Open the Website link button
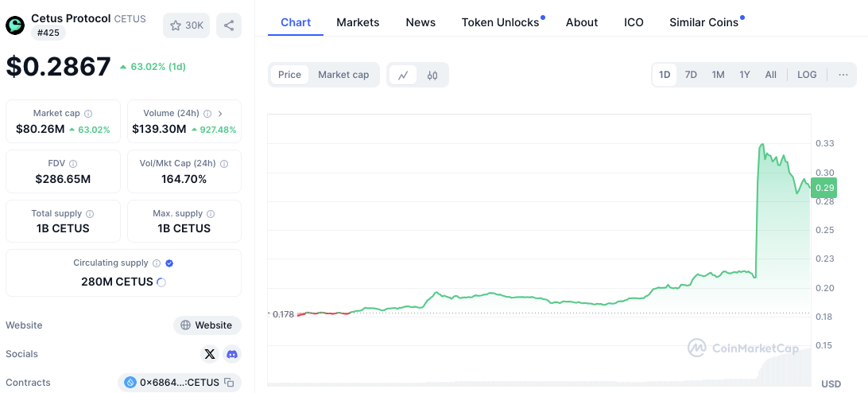Screen dimensions: 868x393 207,325
